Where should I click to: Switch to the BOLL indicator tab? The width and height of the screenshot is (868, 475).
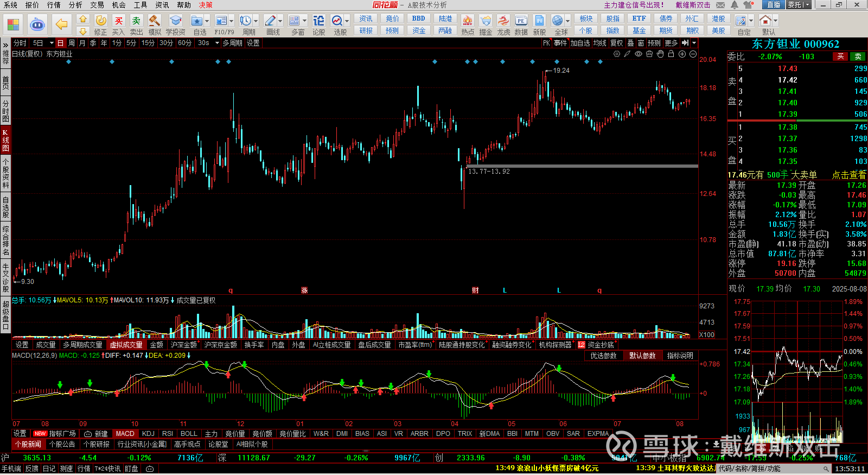[189, 434]
